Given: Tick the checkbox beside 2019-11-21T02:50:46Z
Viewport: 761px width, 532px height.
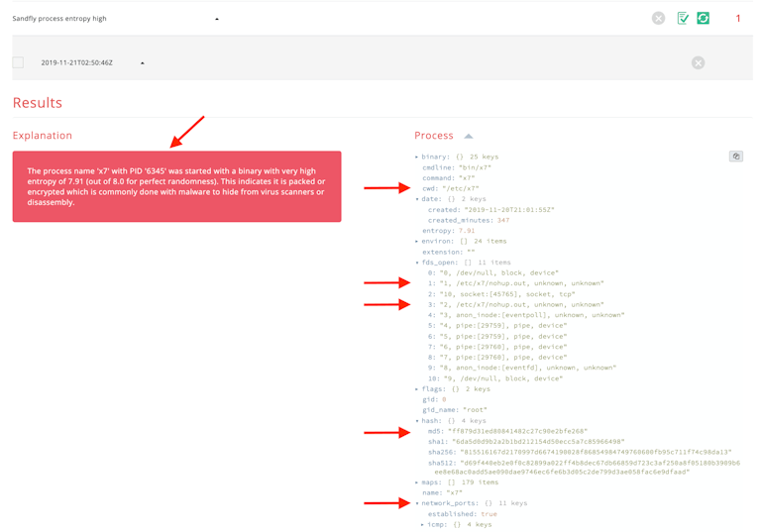Looking at the screenshot, I should tap(18, 62).
